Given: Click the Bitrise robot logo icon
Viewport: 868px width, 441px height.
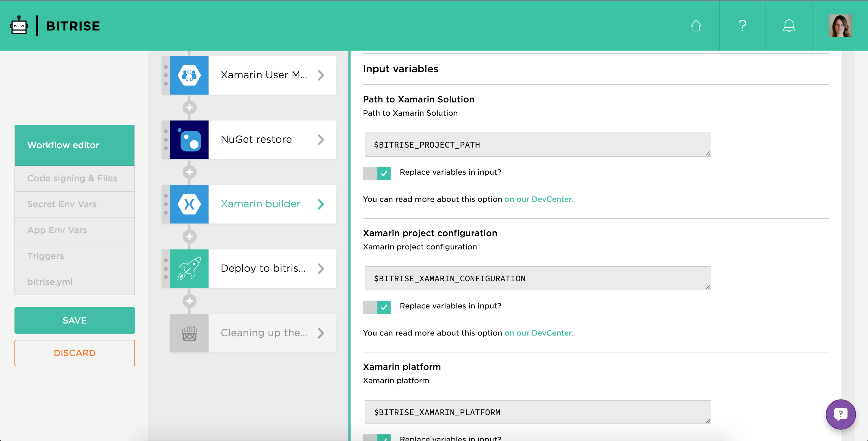Looking at the screenshot, I should coord(19,26).
